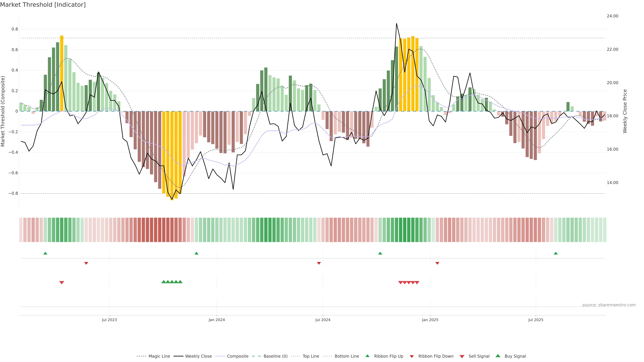Click the Bottom Line legend label
The width and height of the screenshot is (644, 362).
click(x=347, y=356)
